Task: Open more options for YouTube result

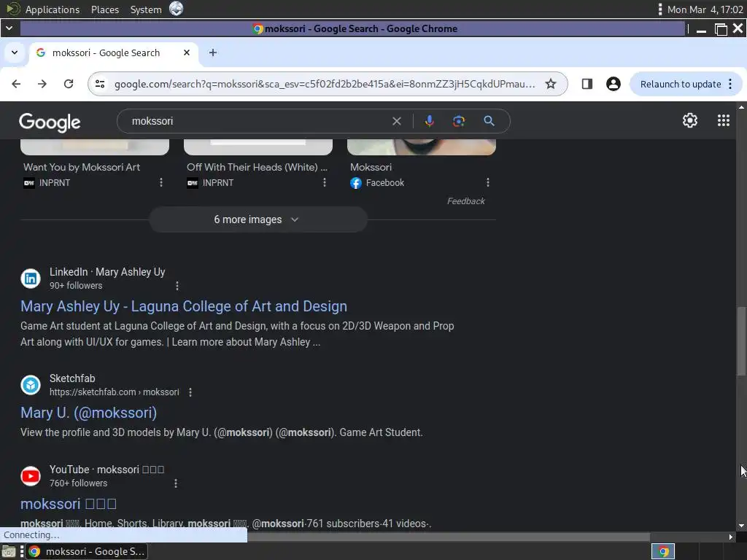Action: click(176, 483)
